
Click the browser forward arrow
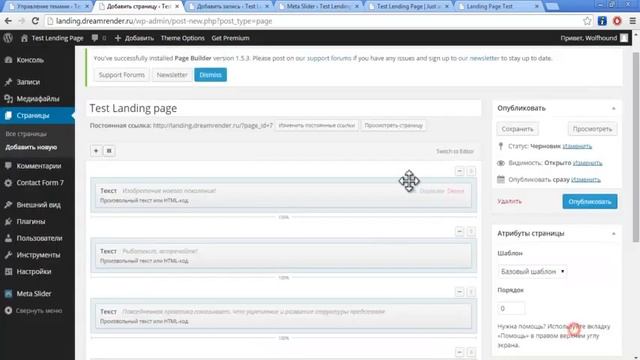tap(22, 21)
